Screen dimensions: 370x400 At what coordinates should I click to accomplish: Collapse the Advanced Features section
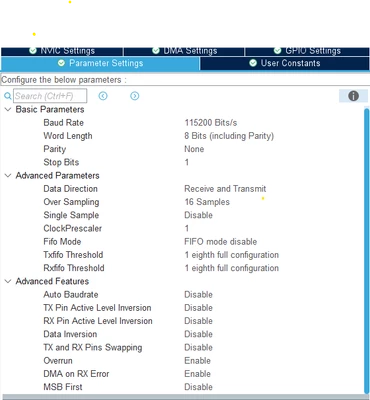pos(8,281)
